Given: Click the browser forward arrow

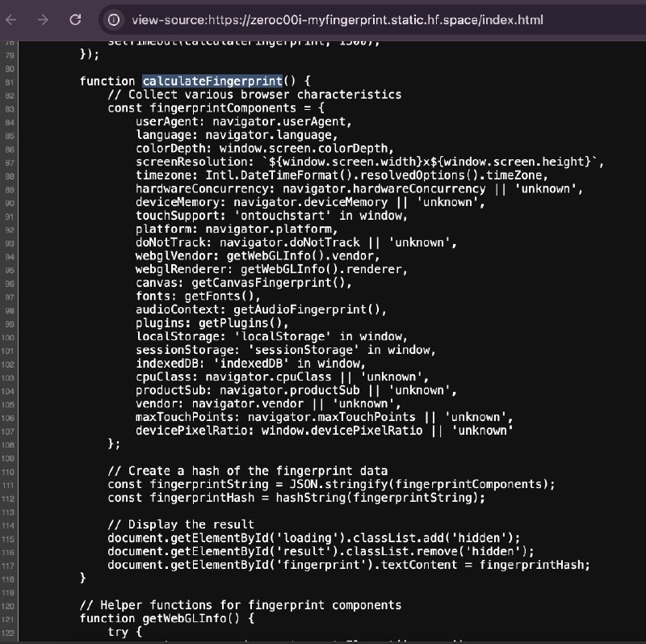Looking at the screenshot, I should pyautogui.click(x=44, y=19).
